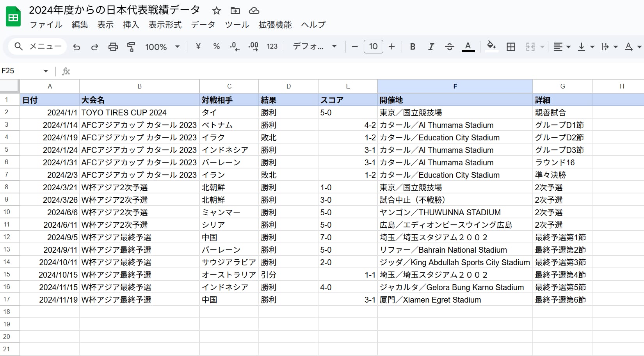Open the 拡張機能 menu

[x=275, y=25]
